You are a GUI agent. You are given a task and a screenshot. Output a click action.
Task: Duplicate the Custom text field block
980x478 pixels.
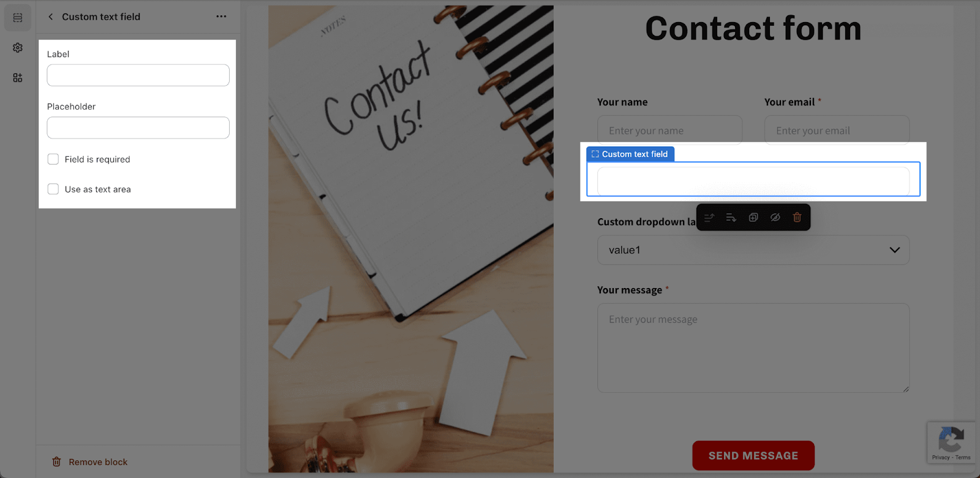[x=753, y=218]
